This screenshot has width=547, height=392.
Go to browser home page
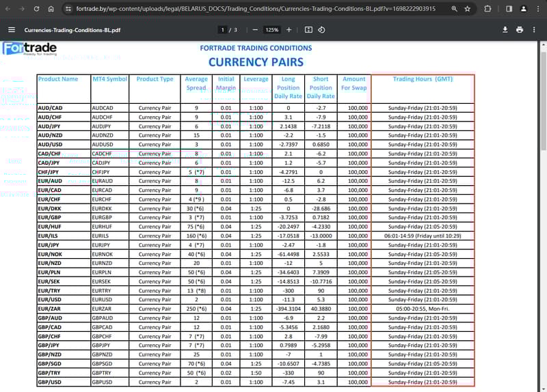click(x=51, y=9)
